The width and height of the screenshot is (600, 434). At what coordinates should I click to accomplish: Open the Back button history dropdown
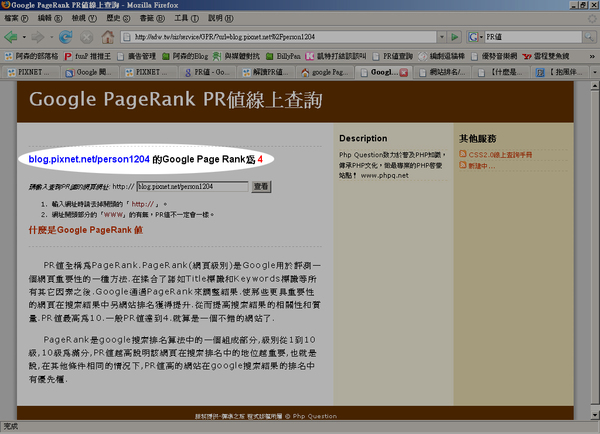coord(24,37)
